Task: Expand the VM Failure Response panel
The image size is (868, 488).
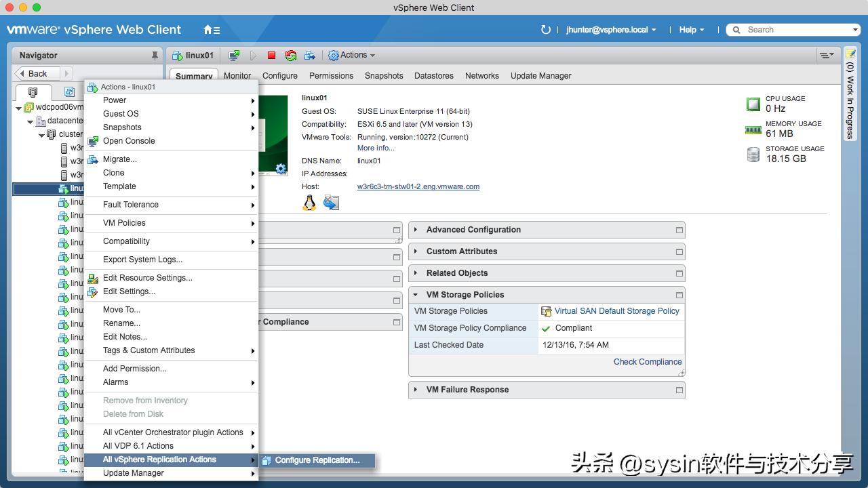Action: (x=416, y=390)
